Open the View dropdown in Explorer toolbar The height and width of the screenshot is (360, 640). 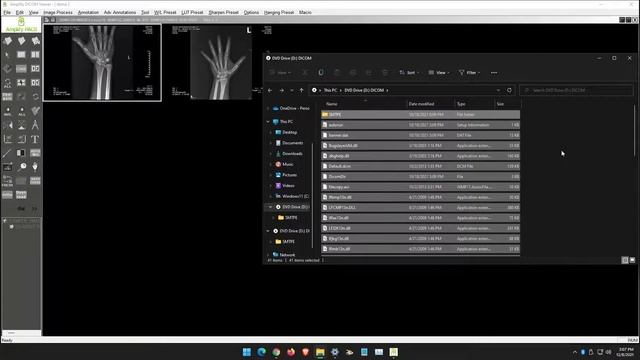click(x=439, y=73)
